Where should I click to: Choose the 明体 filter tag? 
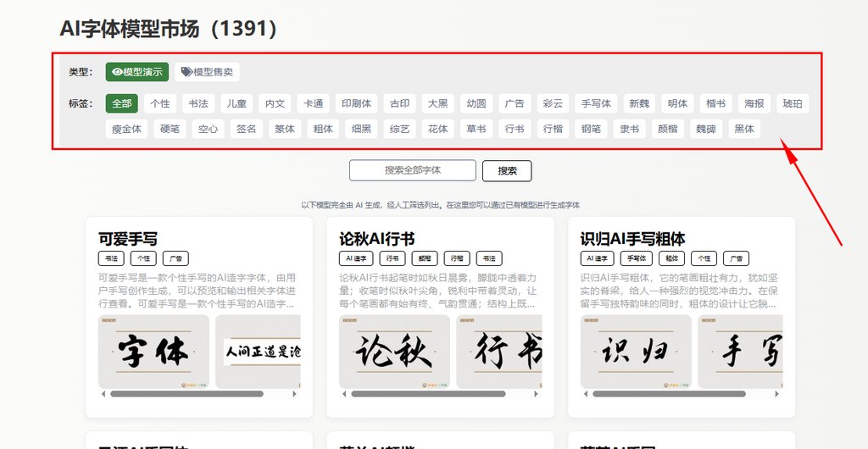coord(677,103)
